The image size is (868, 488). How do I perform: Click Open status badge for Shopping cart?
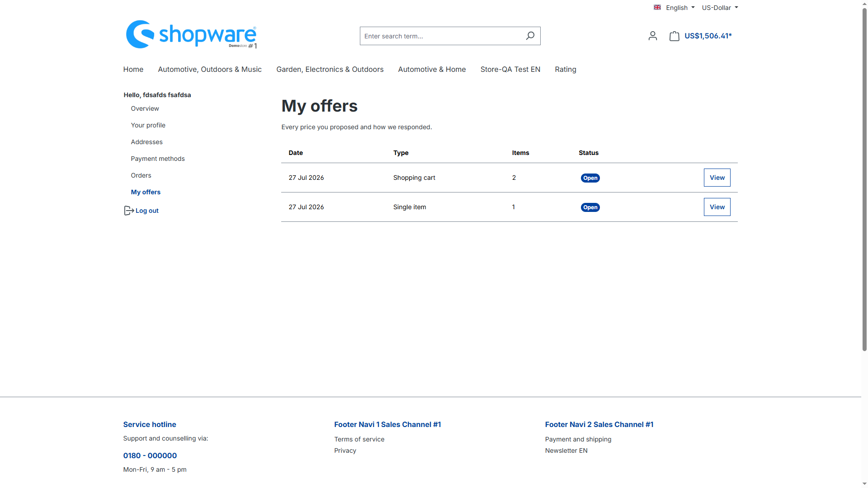click(590, 178)
